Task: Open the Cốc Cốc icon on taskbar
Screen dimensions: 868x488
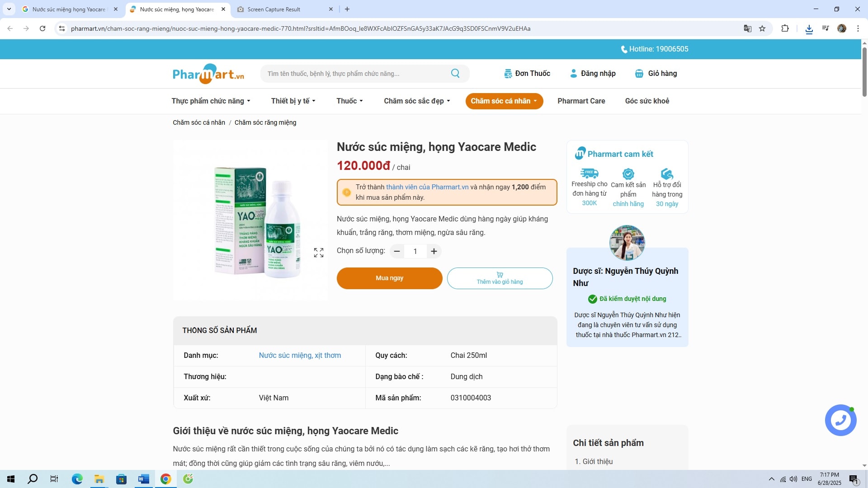Action: (188, 479)
